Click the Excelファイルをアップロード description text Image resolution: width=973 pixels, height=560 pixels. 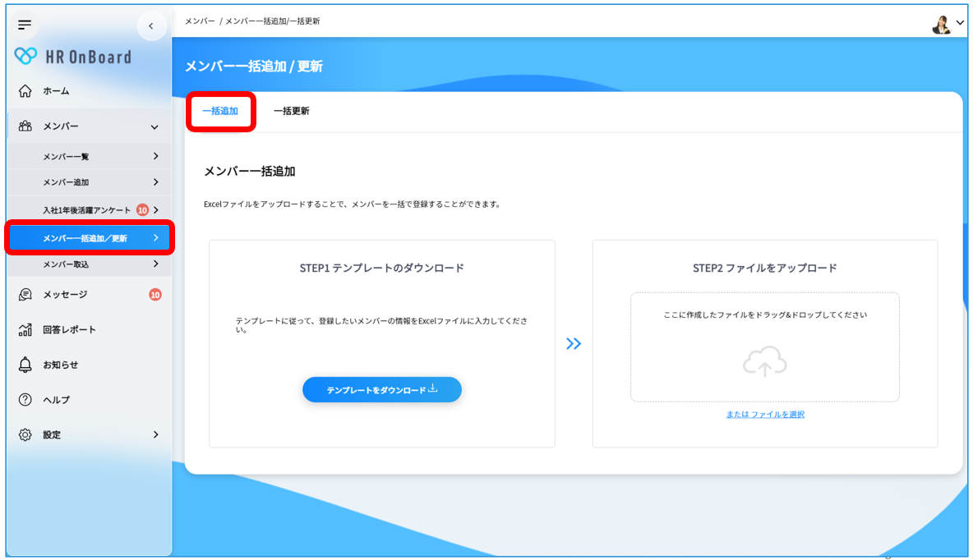[353, 204]
